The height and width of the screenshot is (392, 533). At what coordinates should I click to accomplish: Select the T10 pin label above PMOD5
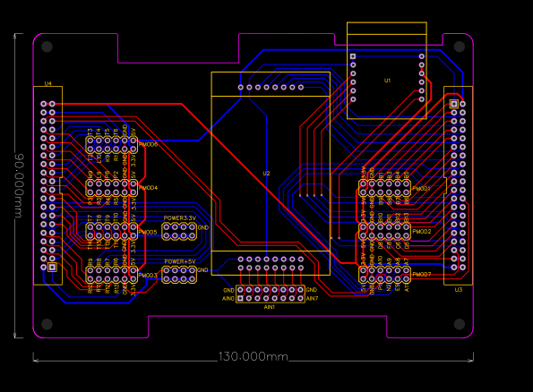(x=116, y=217)
